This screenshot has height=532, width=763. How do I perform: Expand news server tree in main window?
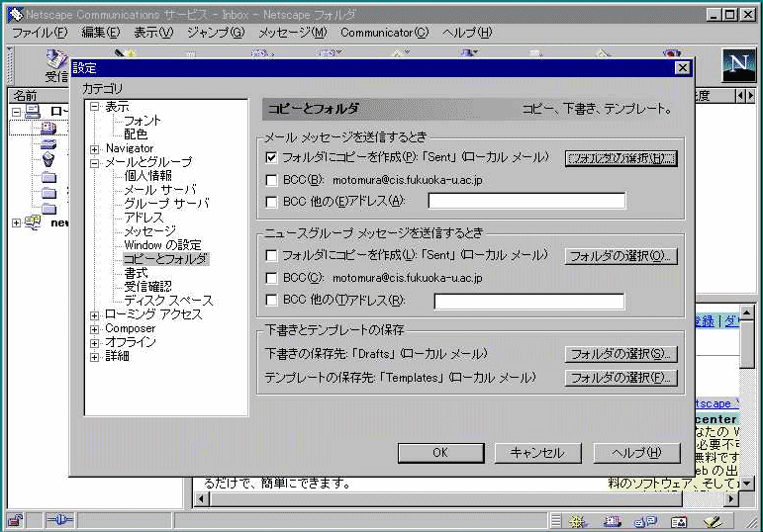(16, 222)
